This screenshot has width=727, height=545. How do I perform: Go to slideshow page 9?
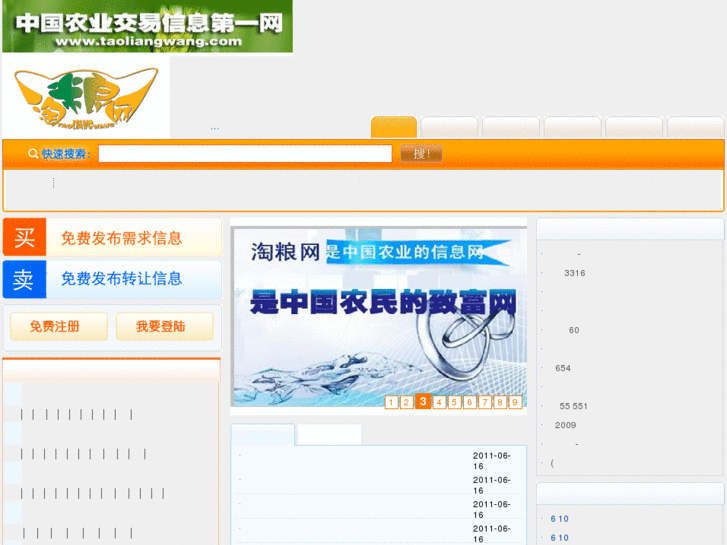point(515,402)
